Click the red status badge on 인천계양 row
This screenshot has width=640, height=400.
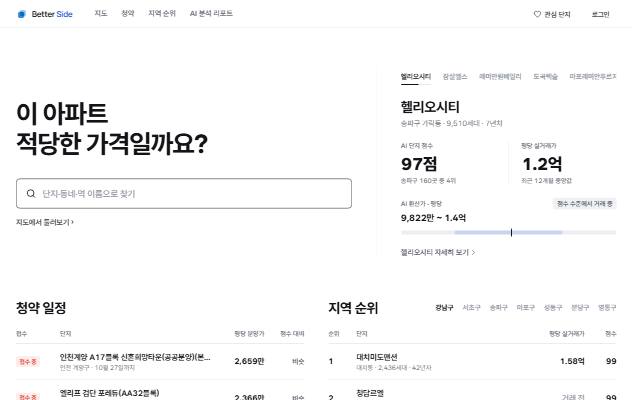(x=28, y=362)
